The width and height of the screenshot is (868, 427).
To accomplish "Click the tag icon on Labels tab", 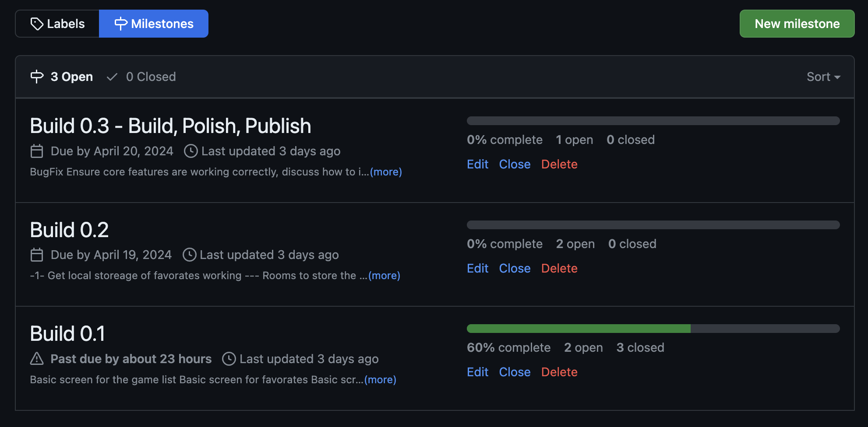I will pyautogui.click(x=37, y=24).
